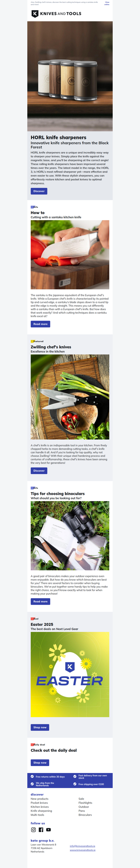Open the Instagram icon in the footer
The image size is (140, 868).
point(34,829)
